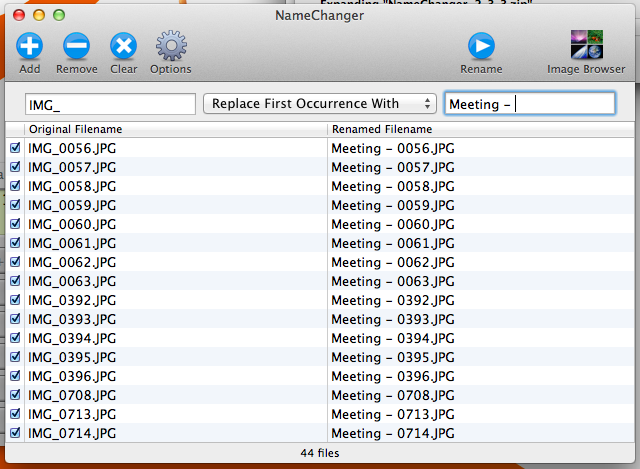This screenshot has height=469, width=640.
Task: Open the Options gear icon
Action: (170, 46)
